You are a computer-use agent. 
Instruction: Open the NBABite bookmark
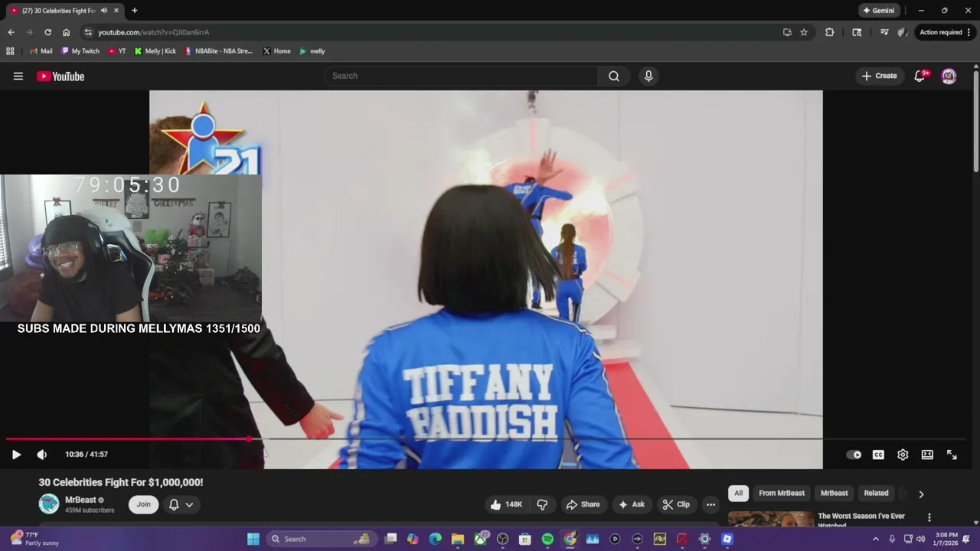(218, 51)
